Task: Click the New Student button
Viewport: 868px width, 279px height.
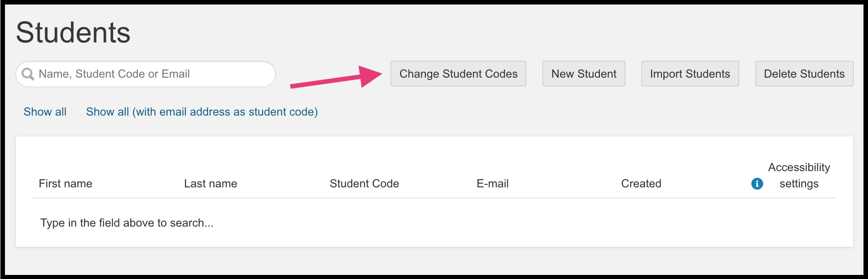Action: [x=583, y=74]
